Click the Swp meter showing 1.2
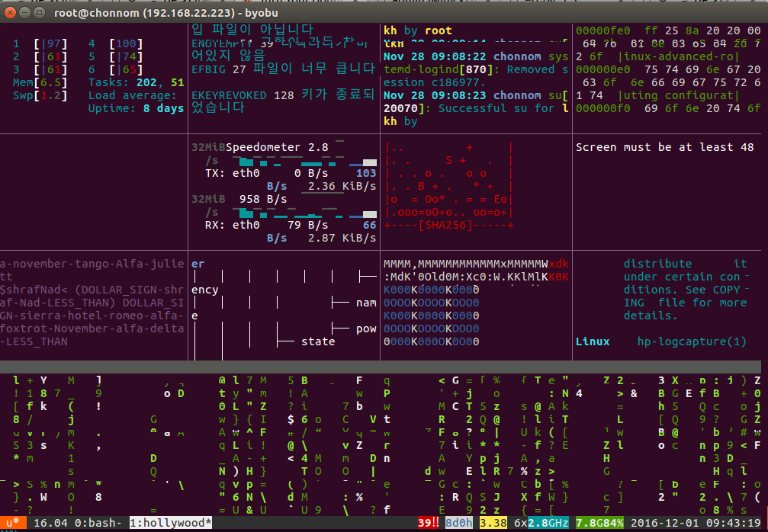The height and width of the screenshot is (532, 768). [x=40, y=95]
